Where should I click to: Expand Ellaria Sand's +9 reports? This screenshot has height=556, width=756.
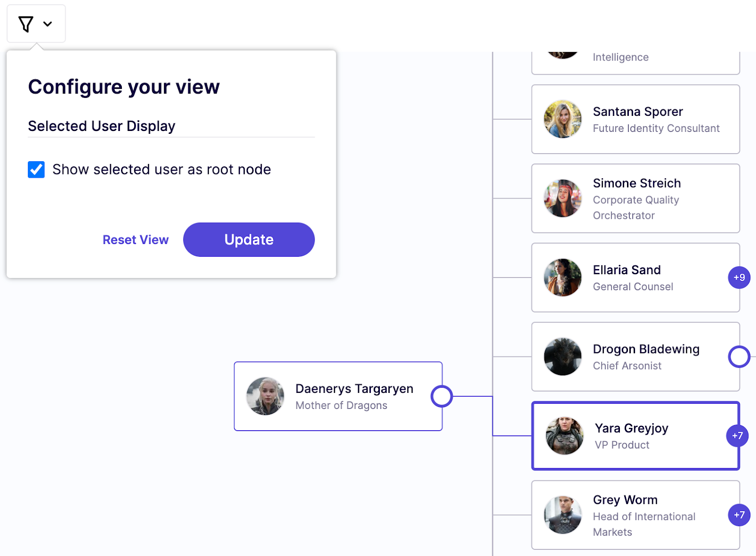point(739,278)
